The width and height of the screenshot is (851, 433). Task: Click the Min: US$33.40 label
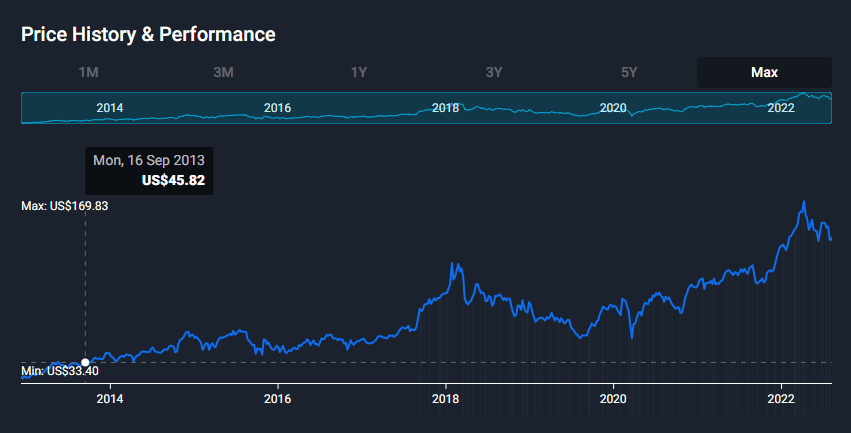click(x=59, y=372)
